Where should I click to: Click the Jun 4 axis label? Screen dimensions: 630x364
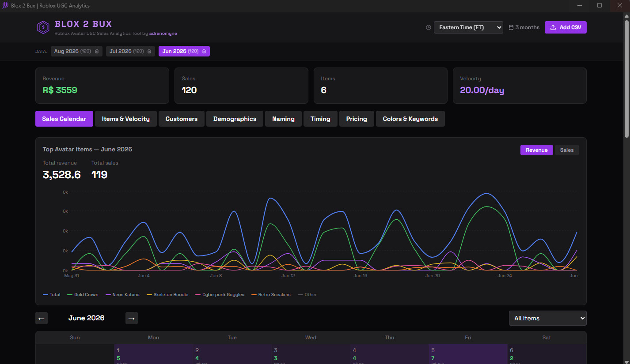[144, 276]
